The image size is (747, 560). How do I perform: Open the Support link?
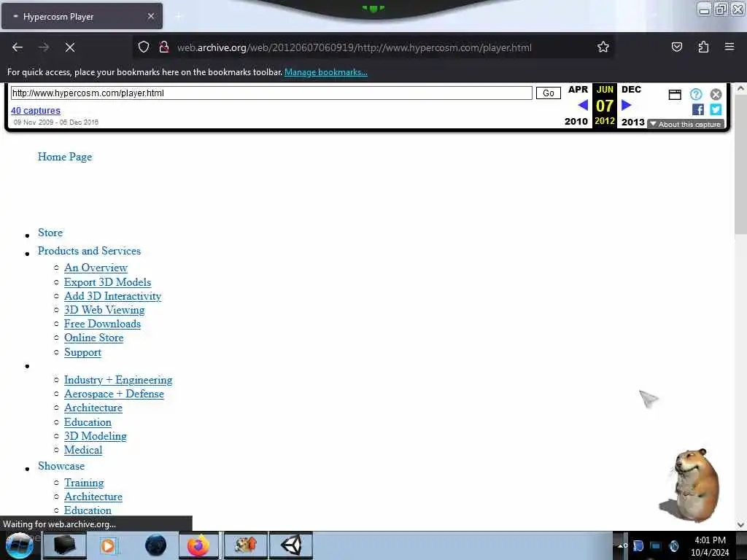point(83,352)
